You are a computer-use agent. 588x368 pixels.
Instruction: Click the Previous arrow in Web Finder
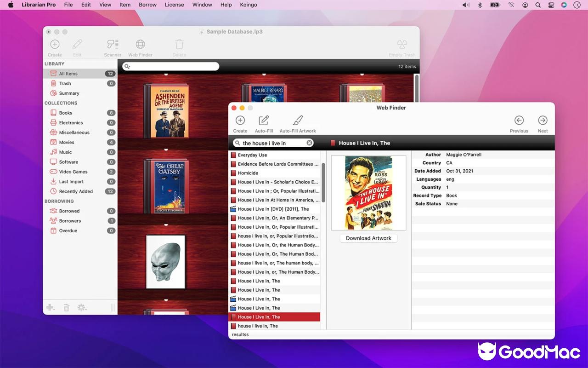tap(519, 121)
